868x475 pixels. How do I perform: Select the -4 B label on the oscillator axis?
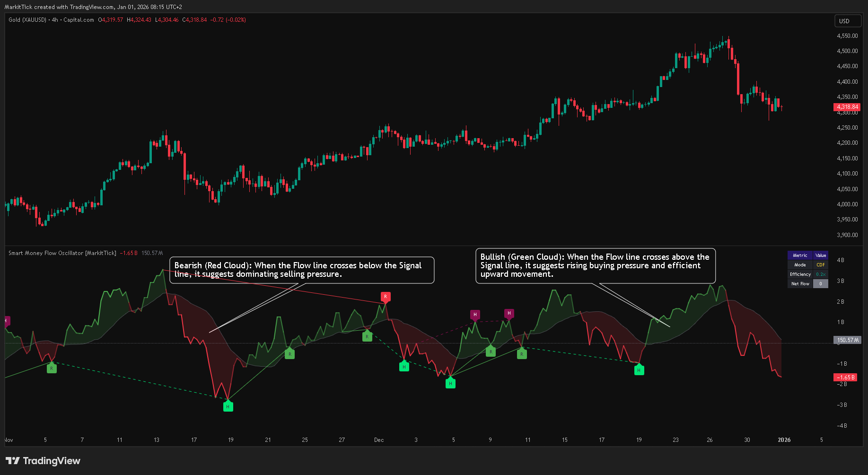842,426
